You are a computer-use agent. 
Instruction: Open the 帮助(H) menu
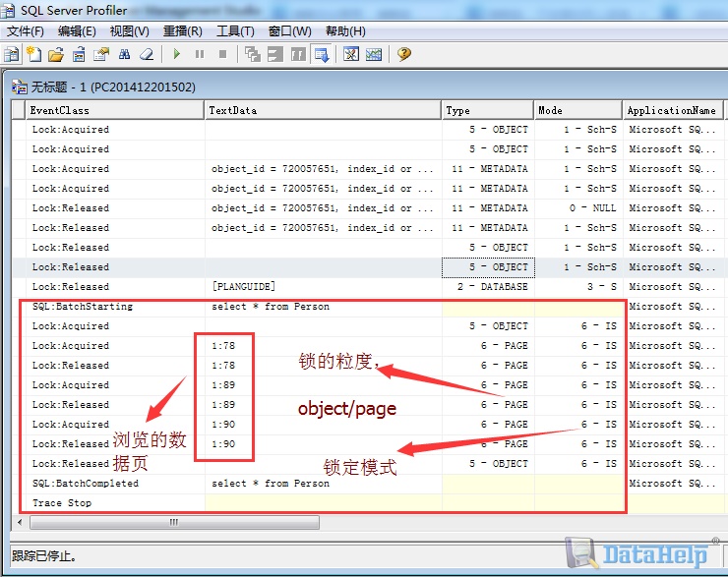tap(345, 31)
